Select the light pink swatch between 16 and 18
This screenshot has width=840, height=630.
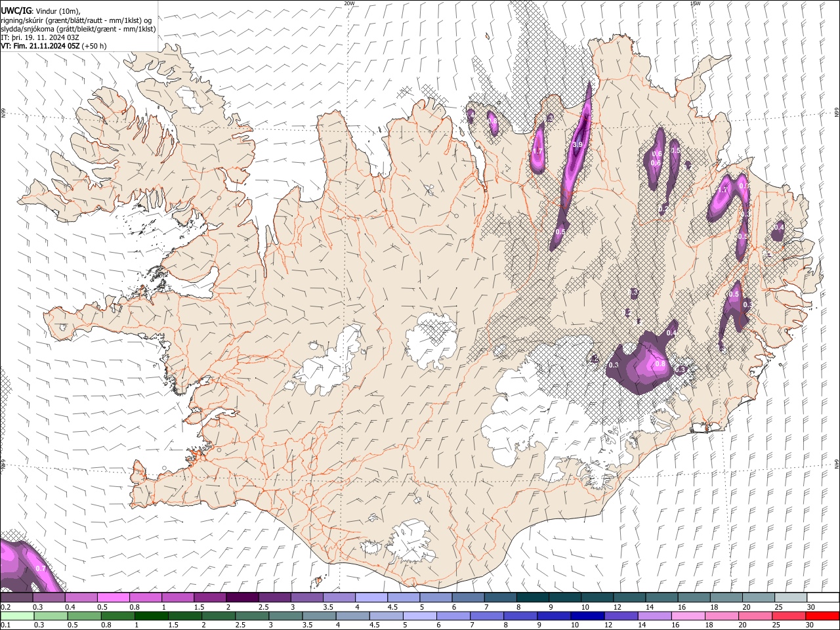point(688,616)
